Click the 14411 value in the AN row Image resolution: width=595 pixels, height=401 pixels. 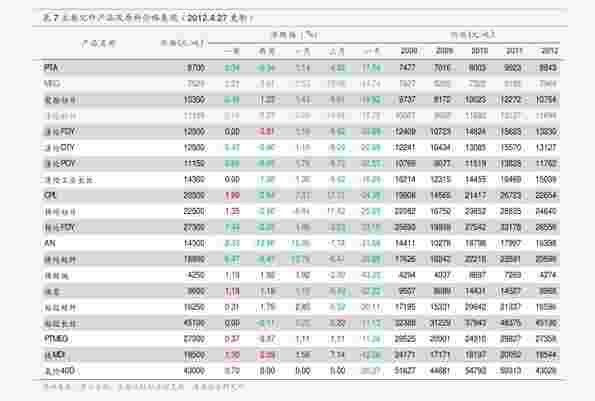[x=405, y=243]
